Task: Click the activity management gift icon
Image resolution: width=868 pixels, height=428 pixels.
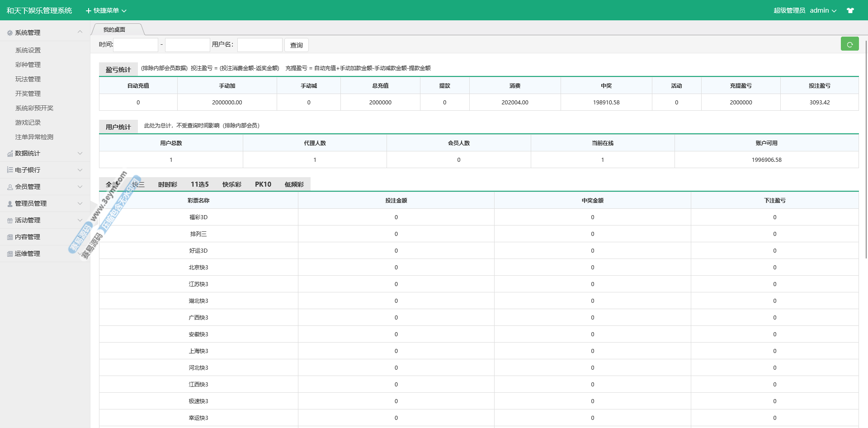Action: (10, 221)
